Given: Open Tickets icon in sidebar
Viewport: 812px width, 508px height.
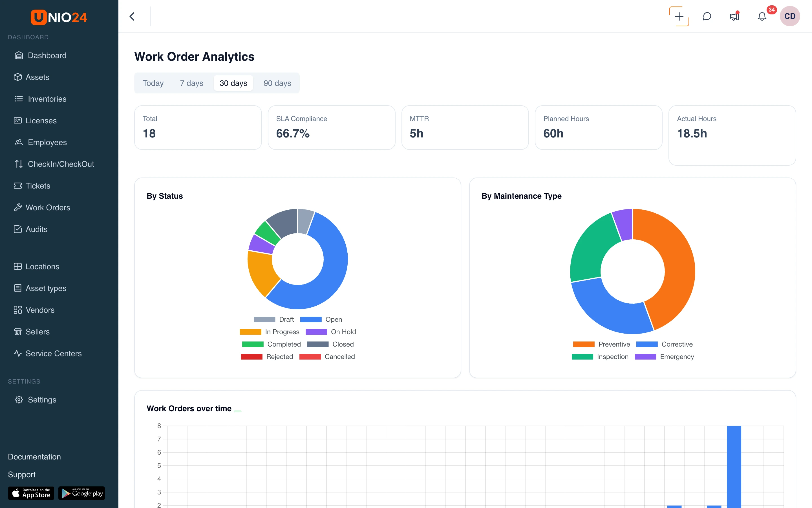Looking at the screenshot, I should pyautogui.click(x=18, y=185).
